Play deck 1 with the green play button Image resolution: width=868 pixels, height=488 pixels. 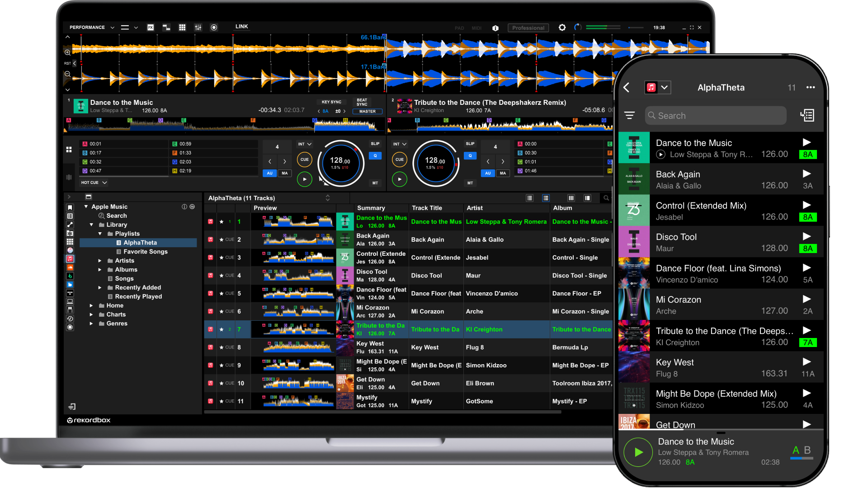point(305,179)
